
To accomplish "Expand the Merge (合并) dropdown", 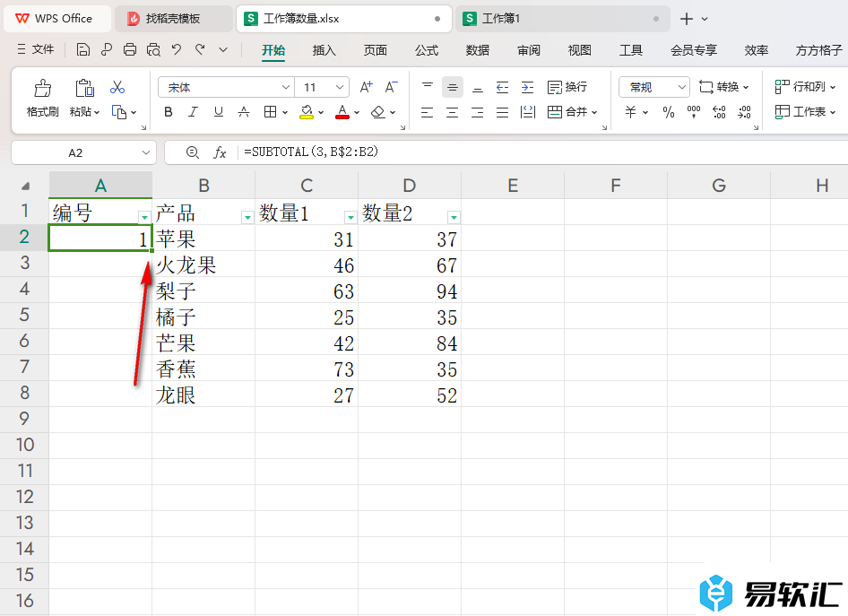I will click(x=594, y=112).
